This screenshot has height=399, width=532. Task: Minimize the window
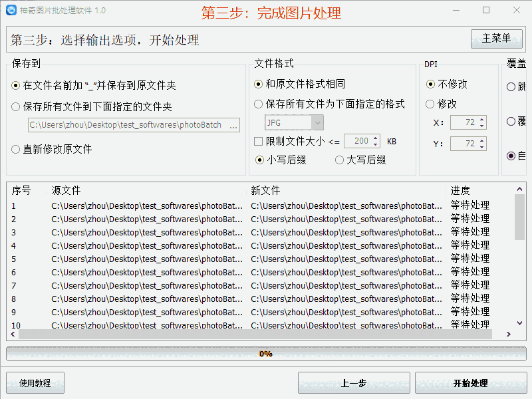pyautogui.click(x=456, y=10)
